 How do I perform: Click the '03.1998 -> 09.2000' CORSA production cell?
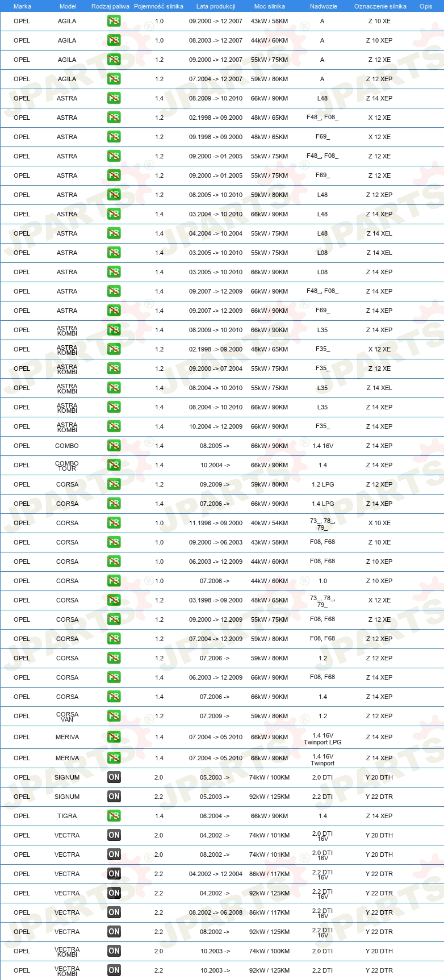tap(216, 600)
